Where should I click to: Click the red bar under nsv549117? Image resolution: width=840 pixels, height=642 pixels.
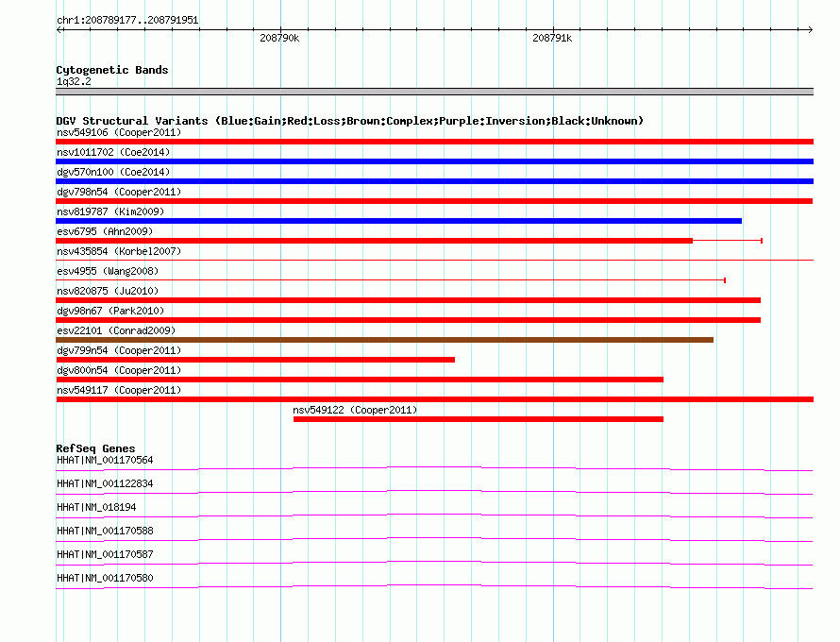coord(434,399)
